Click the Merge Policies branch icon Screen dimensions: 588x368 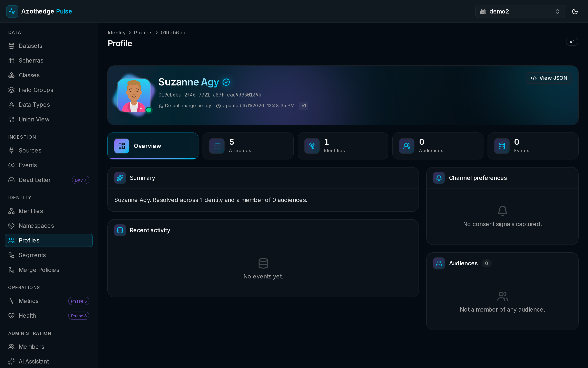point(11,270)
